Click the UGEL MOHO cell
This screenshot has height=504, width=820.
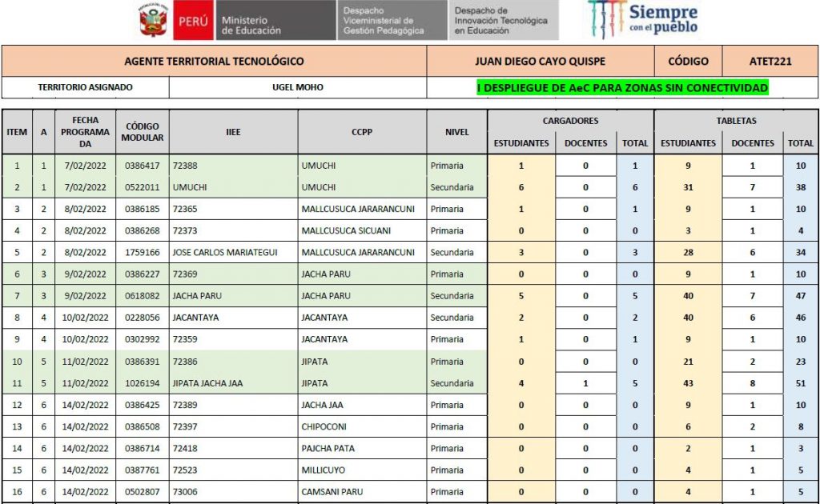[x=298, y=87]
